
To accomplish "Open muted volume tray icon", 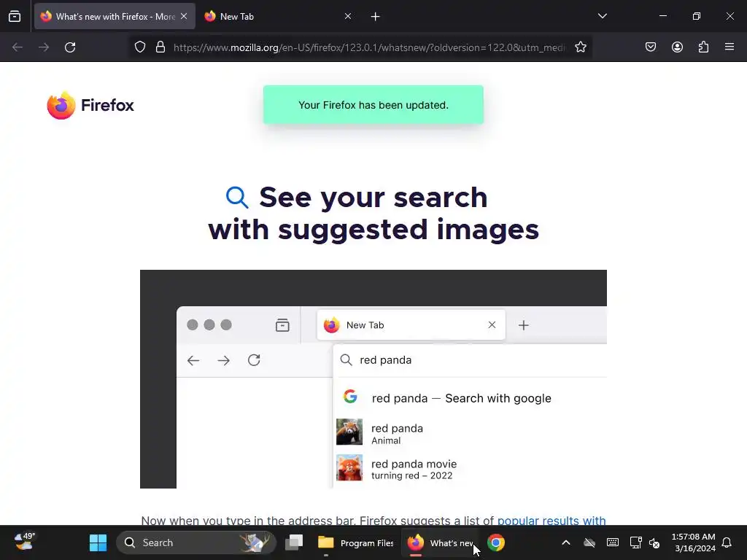I will pos(654,542).
